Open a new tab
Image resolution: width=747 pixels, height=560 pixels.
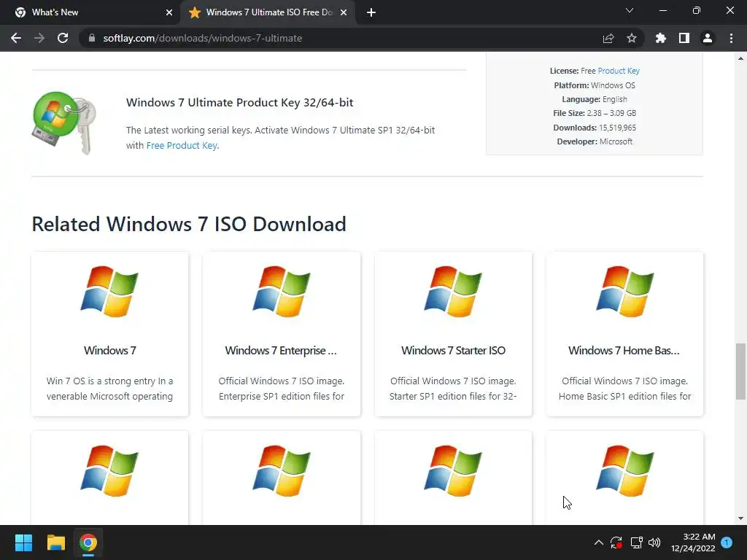coord(371,12)
